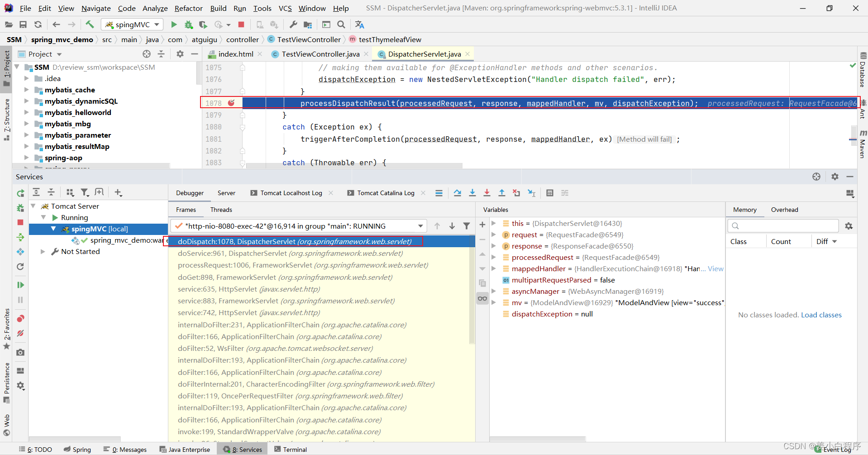Close the index.html editor tab
The height and width of the screenshot is (455, 868).
(x=260, y=54)
